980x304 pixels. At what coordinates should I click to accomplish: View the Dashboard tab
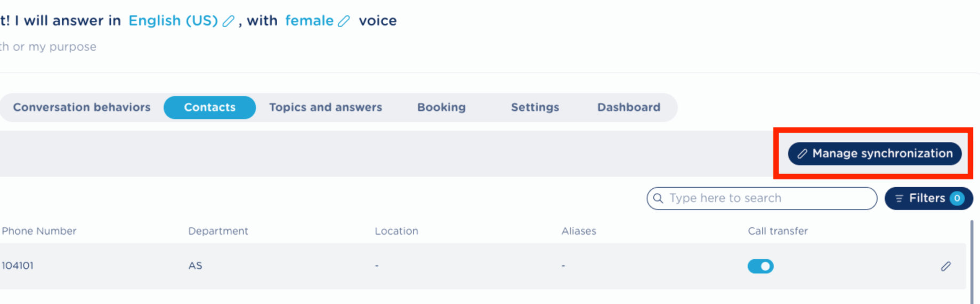point(628,107)
